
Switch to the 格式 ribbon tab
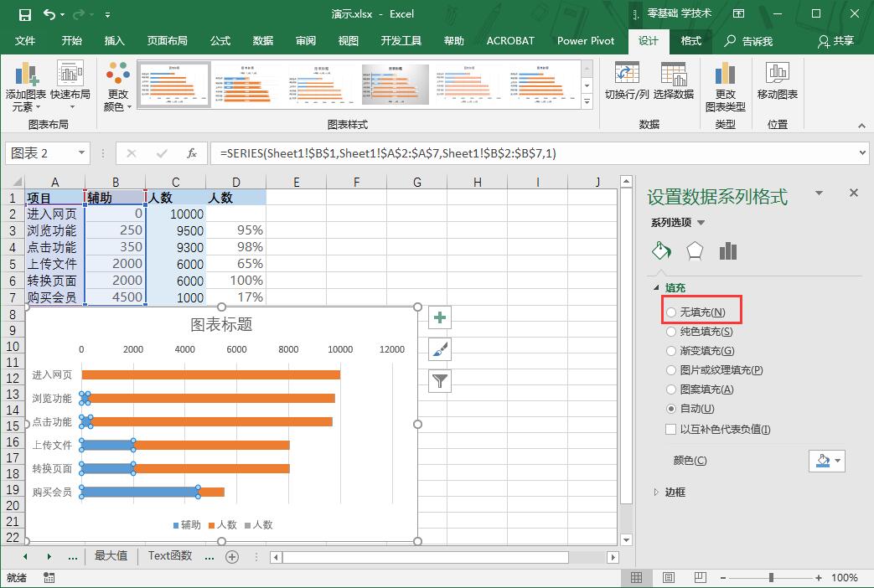point(691,41)
